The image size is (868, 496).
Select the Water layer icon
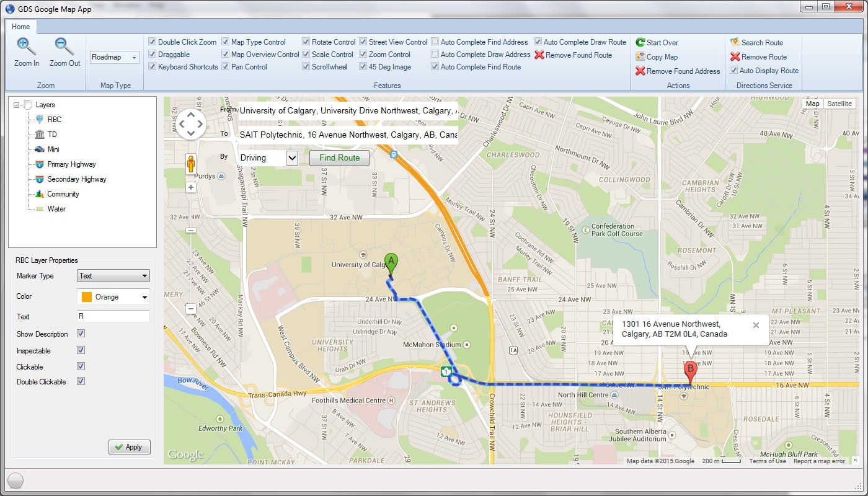pyautogui.click(x=40, y=209)
